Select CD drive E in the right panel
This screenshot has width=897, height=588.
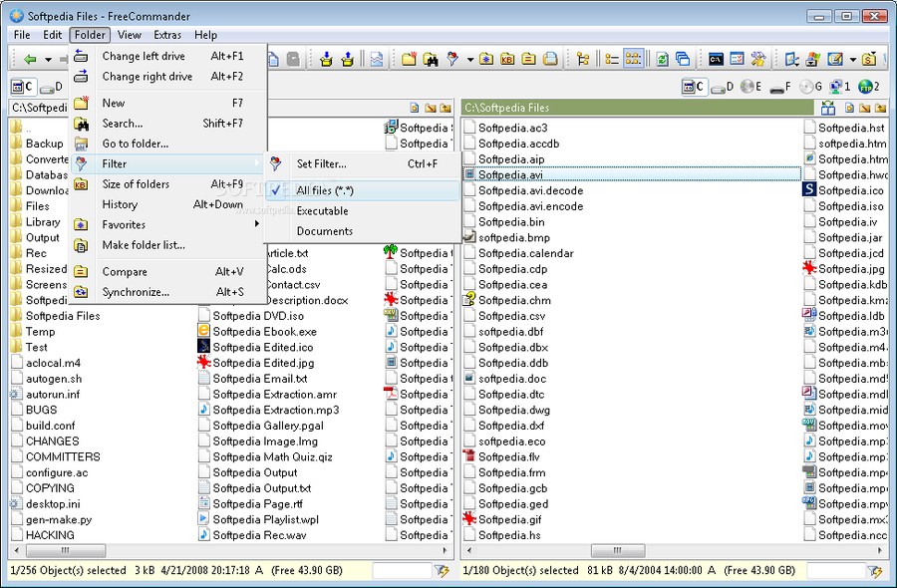pos(751,87)
